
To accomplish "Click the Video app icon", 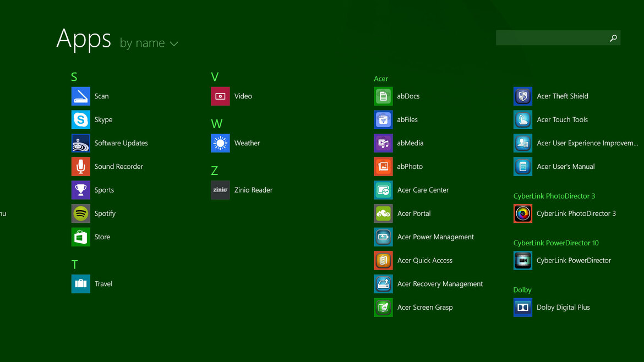I will (220, 96).
